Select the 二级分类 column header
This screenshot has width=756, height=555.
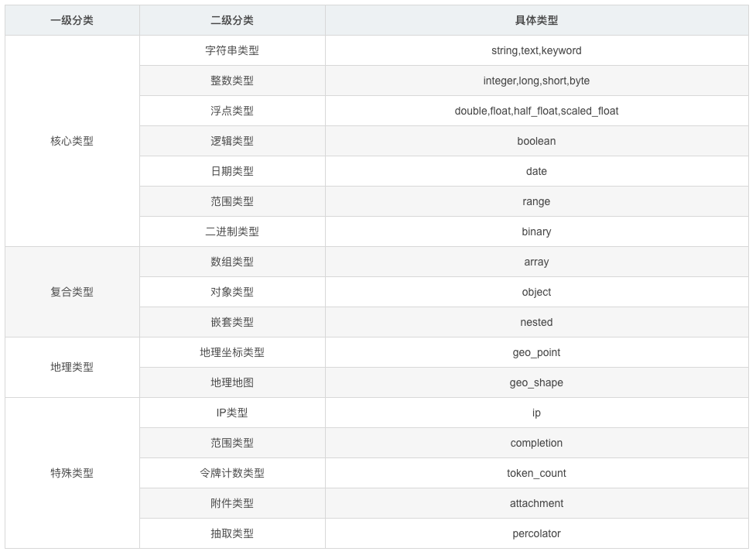[x=232, y=21]
